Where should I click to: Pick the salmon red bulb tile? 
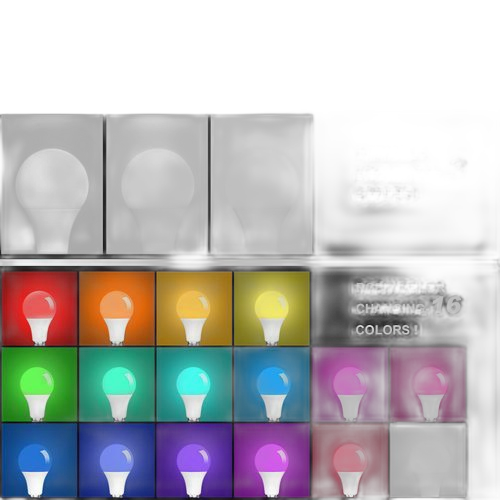(350, 460)
